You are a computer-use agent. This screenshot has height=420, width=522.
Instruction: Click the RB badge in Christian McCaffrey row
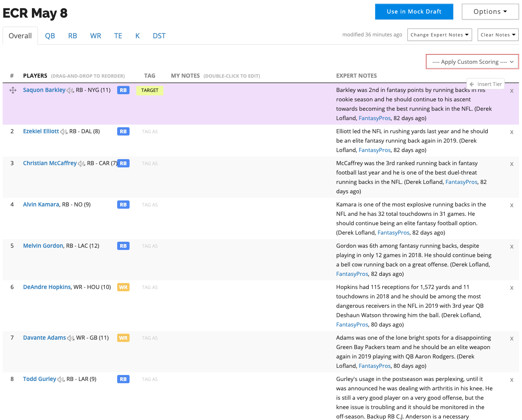123,163
